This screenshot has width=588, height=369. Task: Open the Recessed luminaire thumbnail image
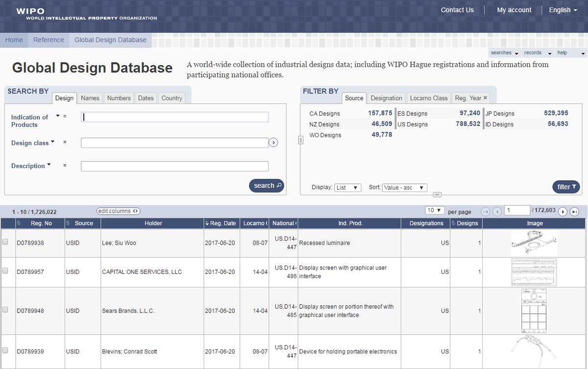point(534,243)
